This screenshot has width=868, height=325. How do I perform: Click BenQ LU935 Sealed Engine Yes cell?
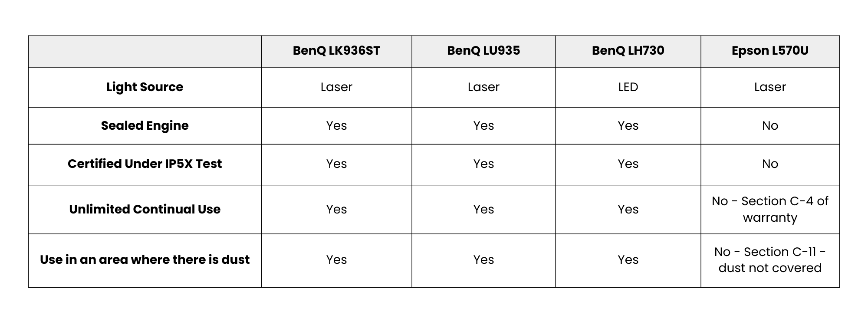coord(483,126)
